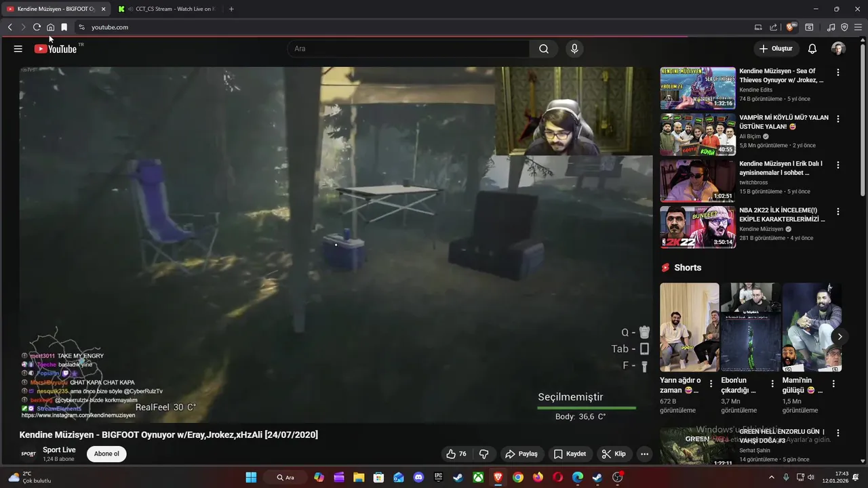Open options for Sea Of Thieves video
868x488 pixels.
838,73
